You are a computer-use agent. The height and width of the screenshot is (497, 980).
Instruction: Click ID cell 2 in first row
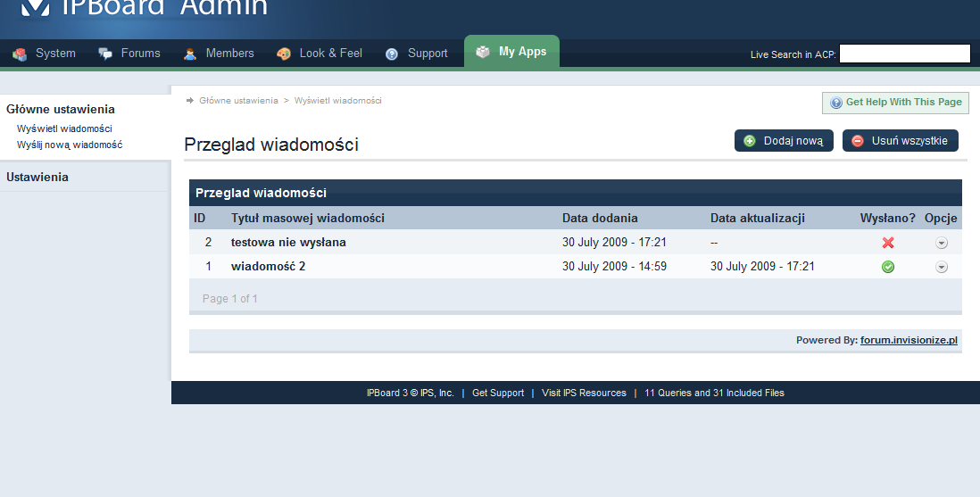(x=208, y=243)
